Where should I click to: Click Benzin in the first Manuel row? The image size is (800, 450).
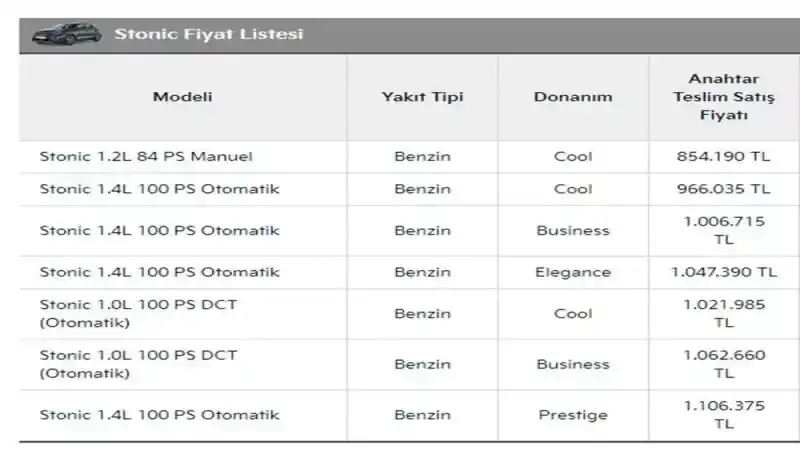(422, 156)
